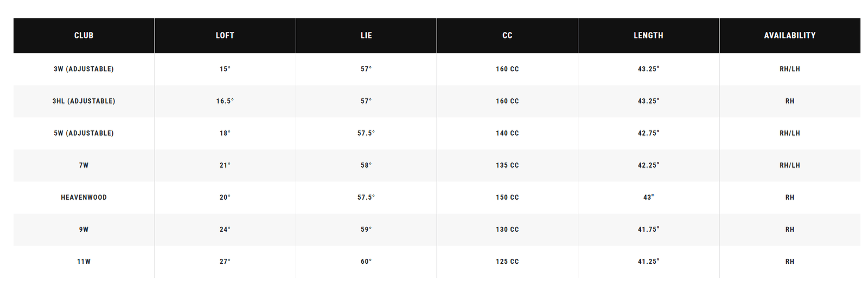Click the 11W club name cell
Screen dimensions: 868x286
[x=84, y=261]
